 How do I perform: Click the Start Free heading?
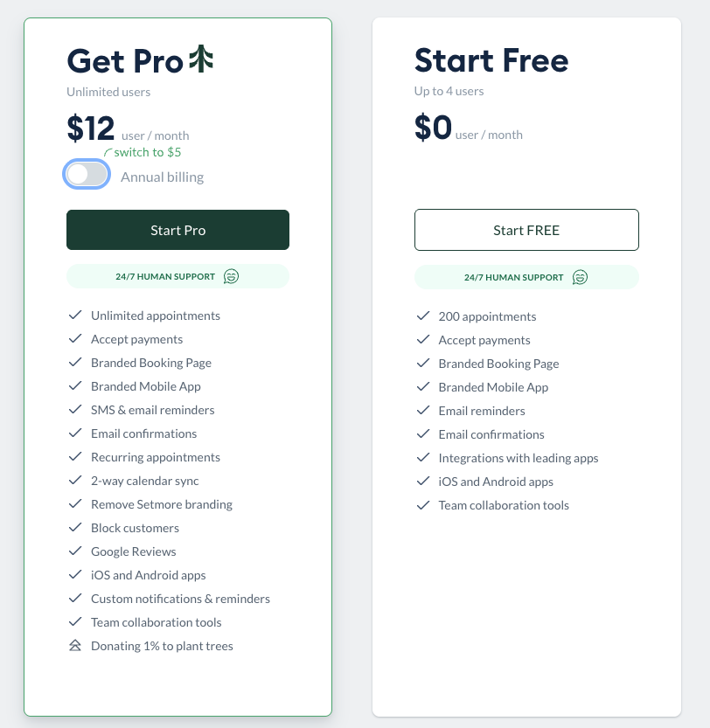(491, 61)
